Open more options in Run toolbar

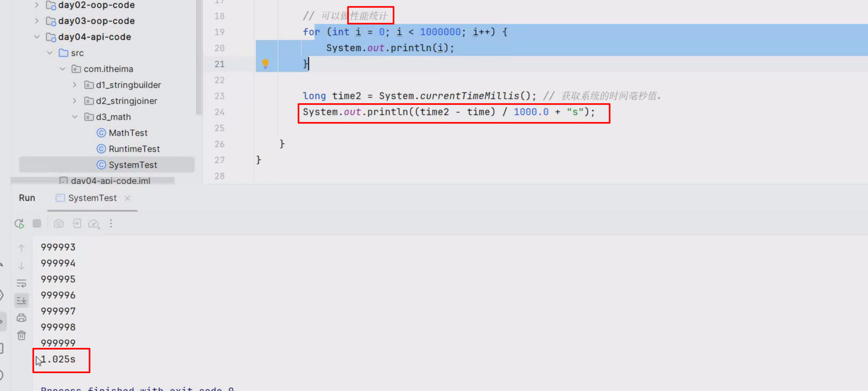pos(111,223)
